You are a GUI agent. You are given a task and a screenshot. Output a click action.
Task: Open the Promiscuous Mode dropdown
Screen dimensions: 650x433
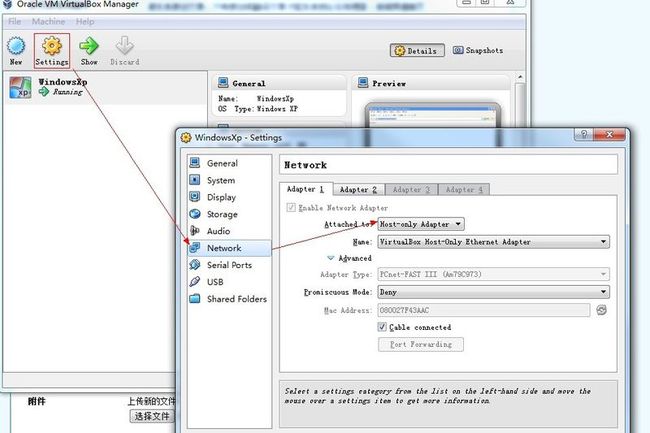click(x=493, y=292)
